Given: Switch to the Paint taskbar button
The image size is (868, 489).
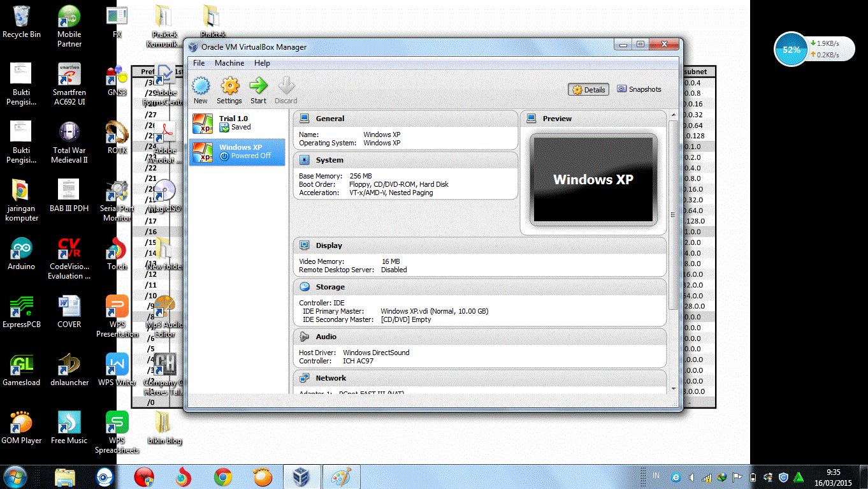Looking at the screenshot, I should [342, 477].
